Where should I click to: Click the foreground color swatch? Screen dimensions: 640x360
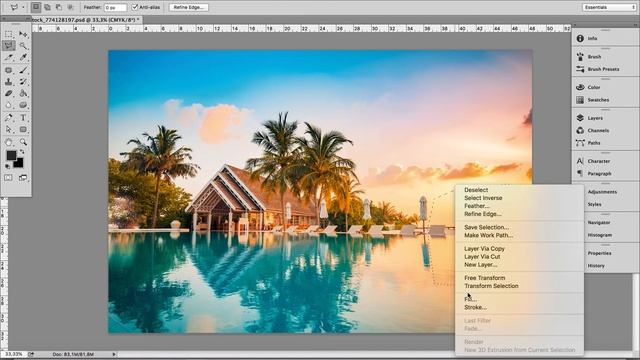pos(11,155)
